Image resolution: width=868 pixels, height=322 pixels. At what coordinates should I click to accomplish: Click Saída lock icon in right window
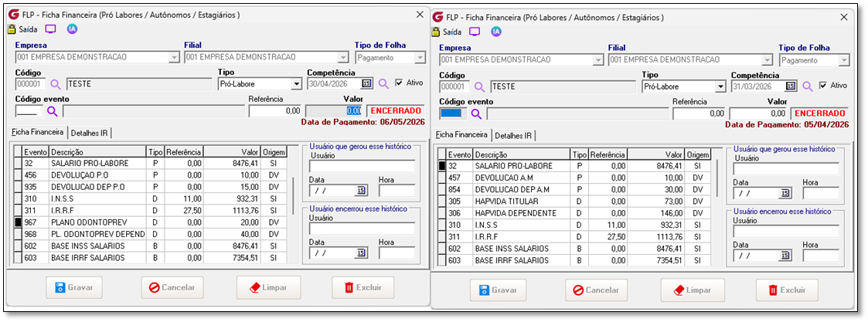click(436, 32)
